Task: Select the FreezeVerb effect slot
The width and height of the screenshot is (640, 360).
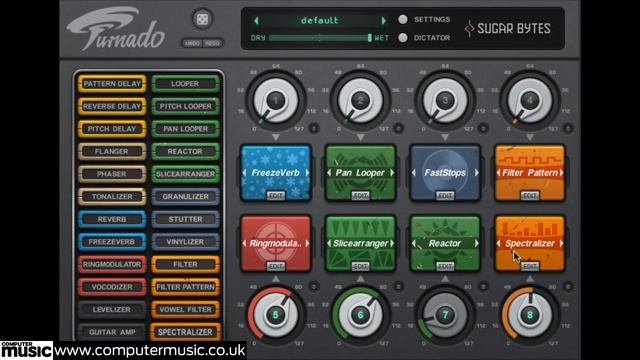Action: [x=276, y=173]
